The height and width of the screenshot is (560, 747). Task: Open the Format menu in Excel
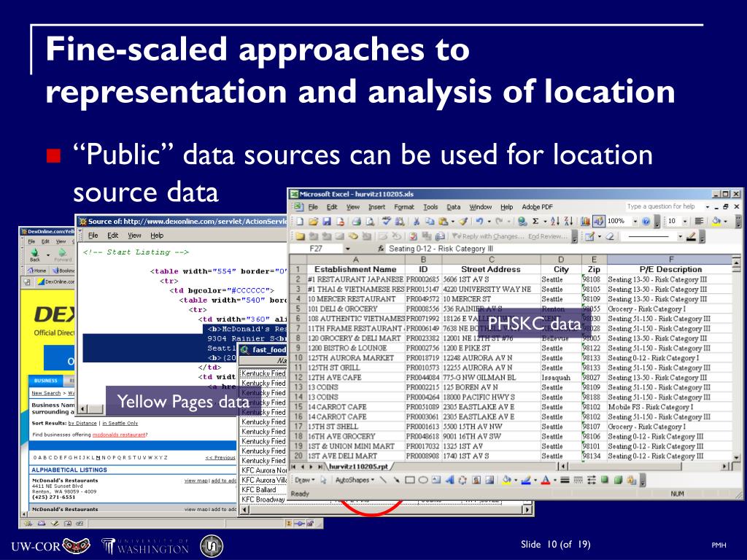404,207
